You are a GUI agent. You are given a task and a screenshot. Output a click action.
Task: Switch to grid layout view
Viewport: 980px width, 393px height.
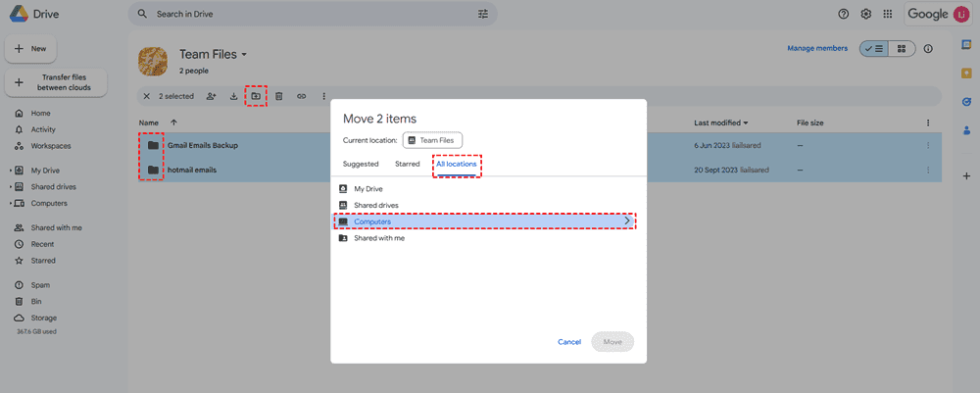901,49
